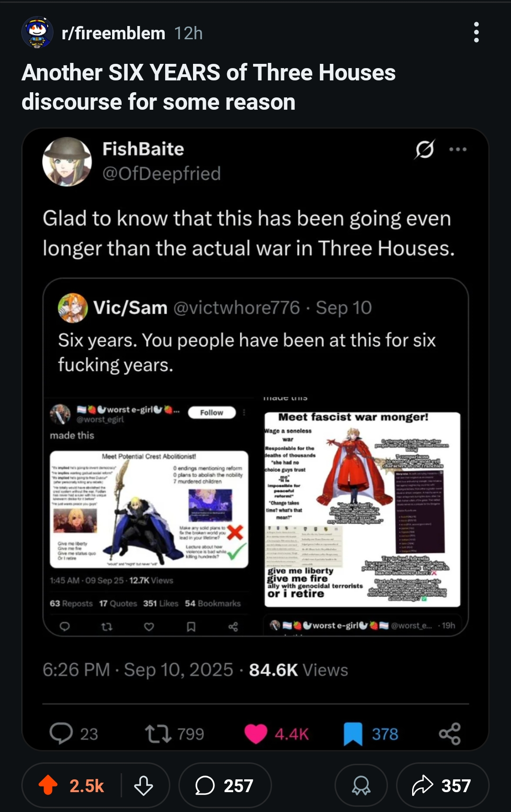Click the Follow button on worst e-girl's tweet
This screenshot has height=812, width=511.
point(211,412)
